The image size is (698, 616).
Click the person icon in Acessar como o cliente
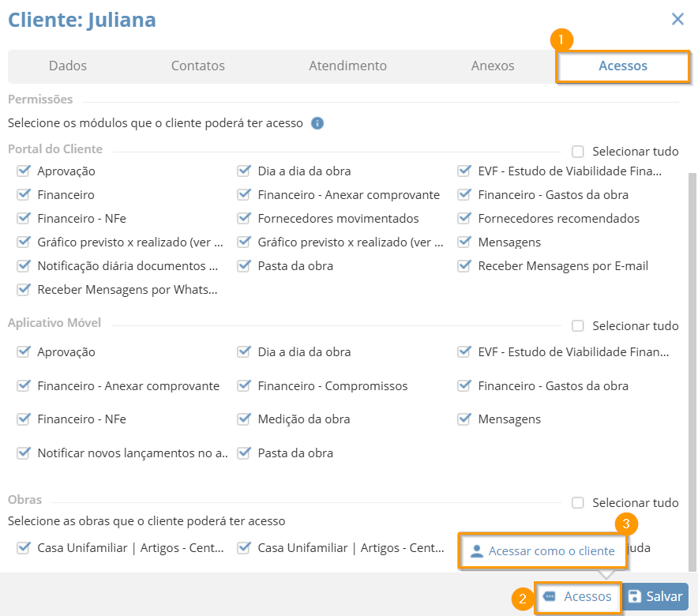477,551
